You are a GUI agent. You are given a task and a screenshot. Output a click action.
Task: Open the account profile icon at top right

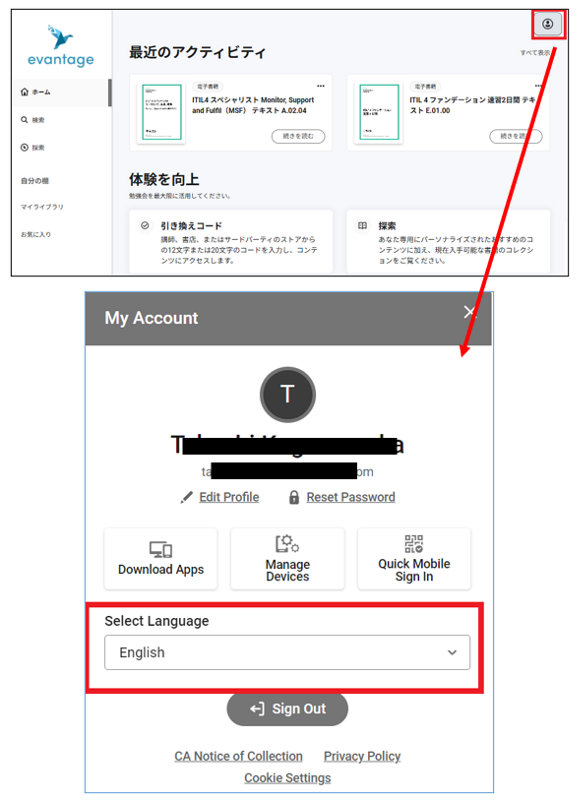tap(547, 24)
